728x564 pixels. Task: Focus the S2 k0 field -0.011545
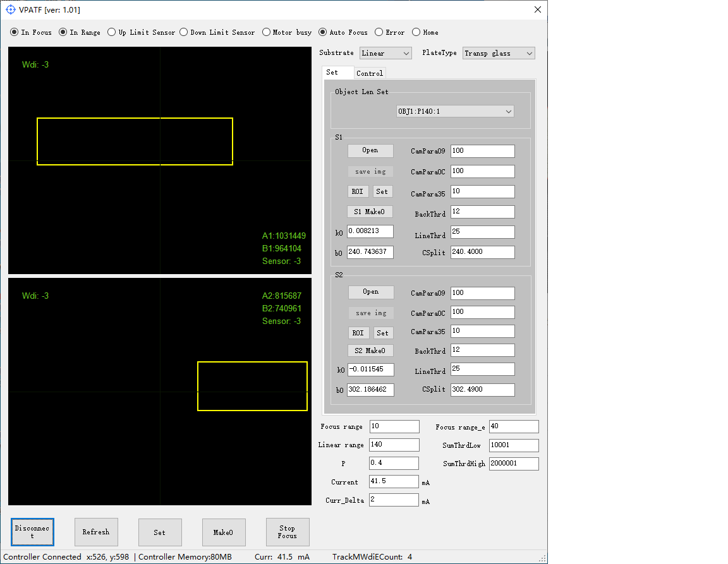point(370,369)
